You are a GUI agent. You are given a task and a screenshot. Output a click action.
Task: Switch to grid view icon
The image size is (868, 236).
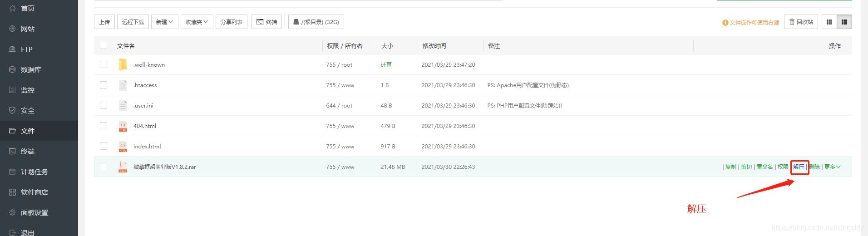tap(829, 22)
